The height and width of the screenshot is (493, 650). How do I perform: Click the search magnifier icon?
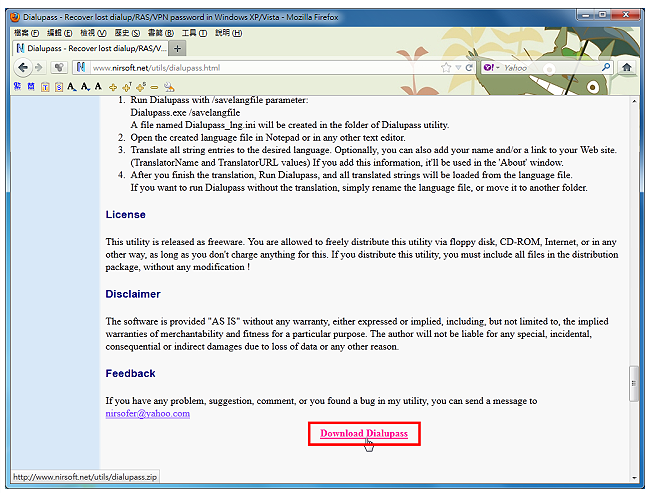pyautogui.click(x=606, y=67)
